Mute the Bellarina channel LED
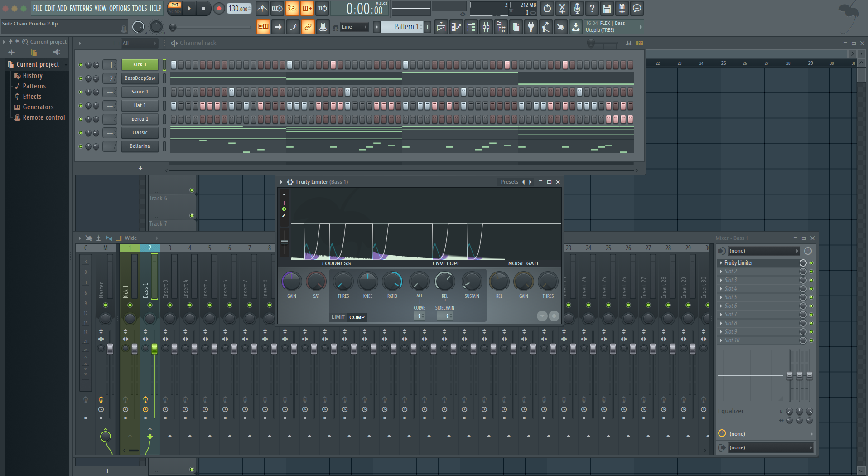 tap(81, 146)
